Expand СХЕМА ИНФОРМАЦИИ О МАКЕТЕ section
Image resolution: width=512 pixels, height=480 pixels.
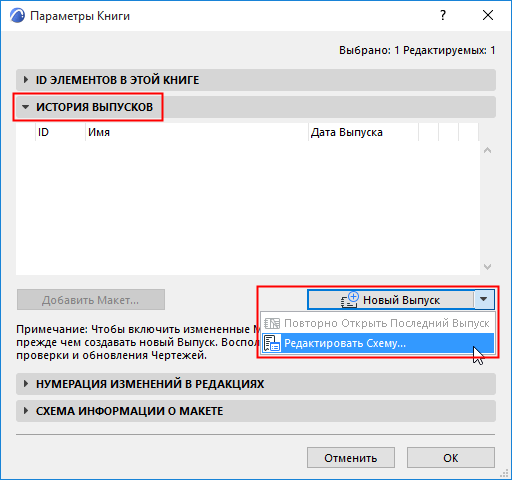256,411
